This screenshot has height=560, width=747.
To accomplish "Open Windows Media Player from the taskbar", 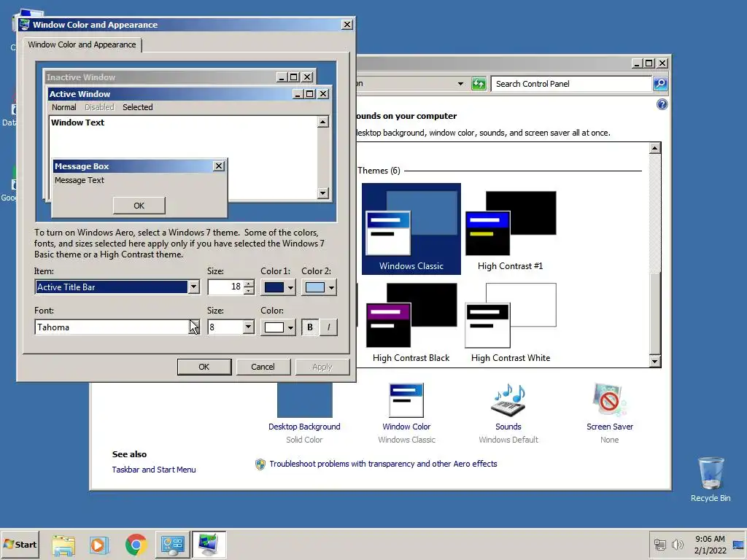I will click(x=99, y=544).
